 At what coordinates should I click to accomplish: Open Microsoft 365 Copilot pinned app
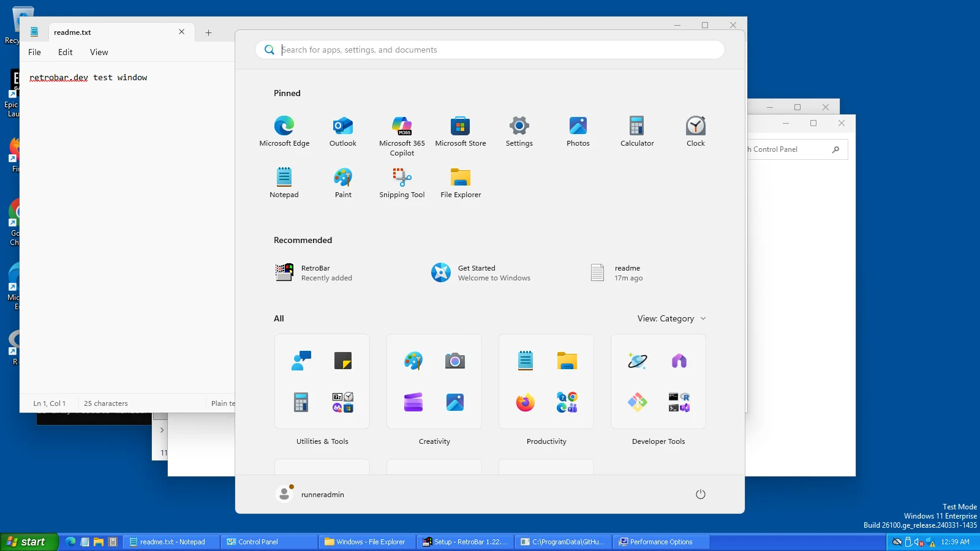pos(402,136)
